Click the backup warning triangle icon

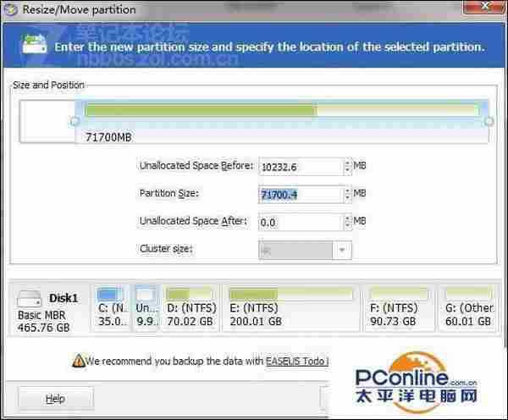pos(77,361)
